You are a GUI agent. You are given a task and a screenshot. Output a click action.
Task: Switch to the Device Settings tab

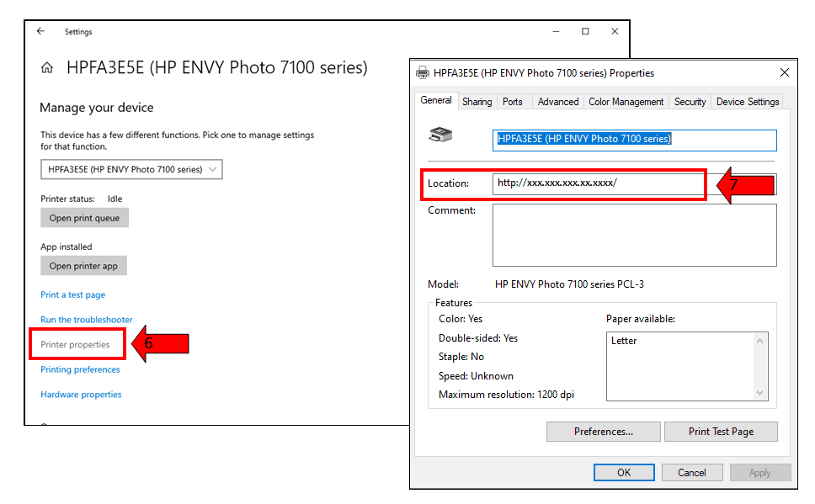[x=747, y=101]
